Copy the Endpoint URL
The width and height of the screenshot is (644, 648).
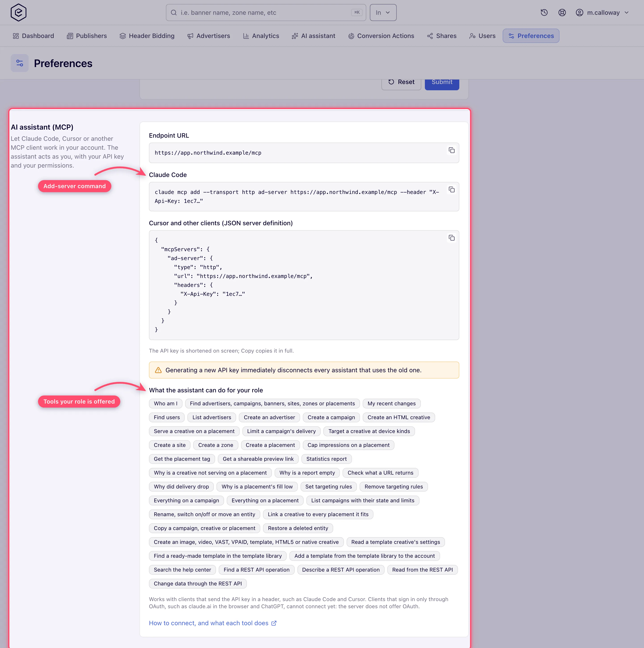(451, 150)
